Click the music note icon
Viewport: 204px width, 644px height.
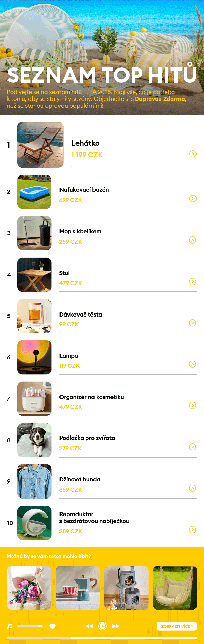10,626
